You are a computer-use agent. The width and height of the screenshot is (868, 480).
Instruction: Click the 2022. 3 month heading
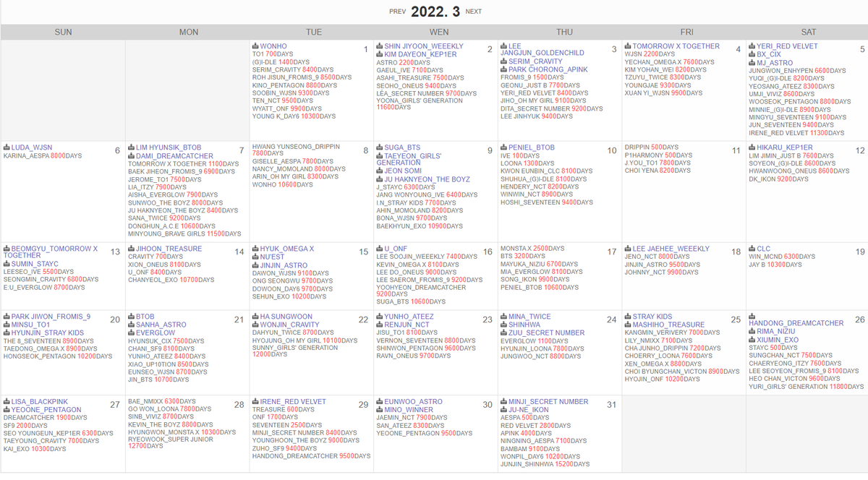pos(435,12)
